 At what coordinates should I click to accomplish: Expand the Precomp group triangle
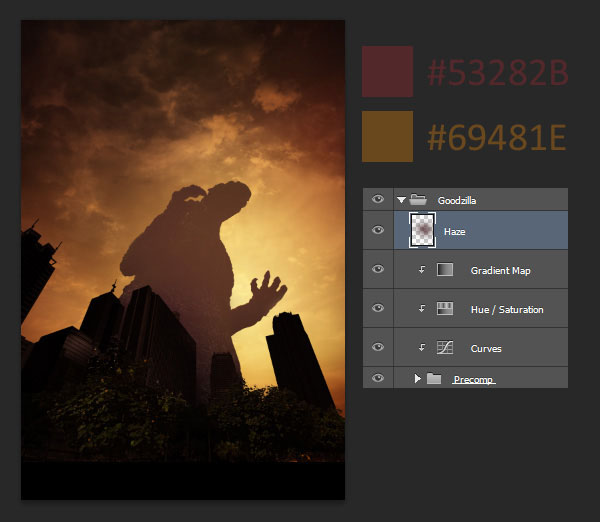(x=417, y=378)
